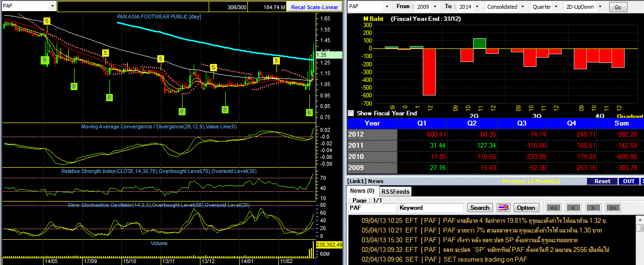Click the Reset button in news header
The image size is (644, 265).
pos(602,181)
